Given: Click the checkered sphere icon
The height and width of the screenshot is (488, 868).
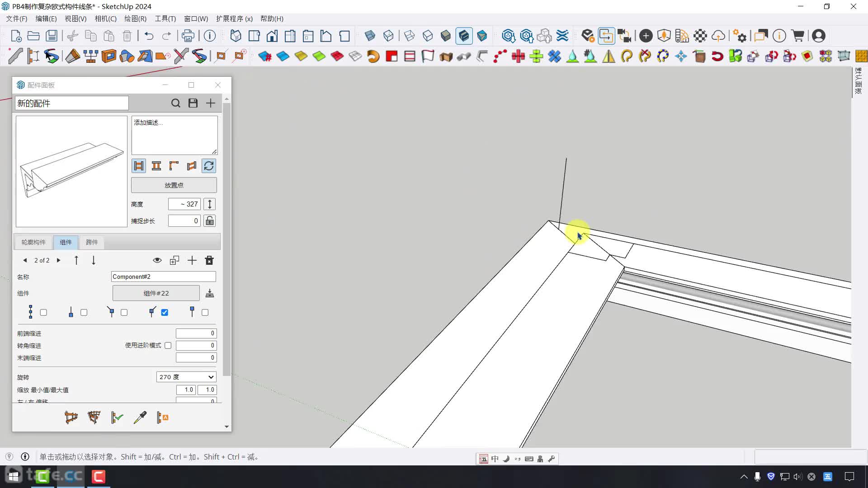Looking at the screenshot, I should pyautogui.click(x=700, y=36).
